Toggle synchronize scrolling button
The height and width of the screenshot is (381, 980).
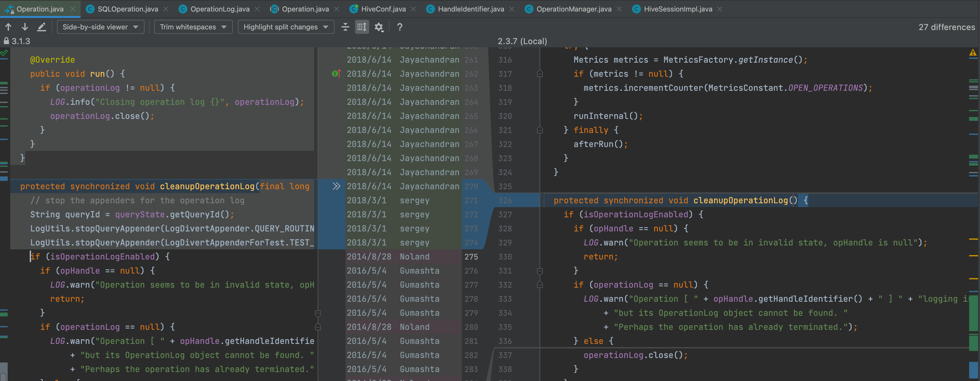(362, 27)
